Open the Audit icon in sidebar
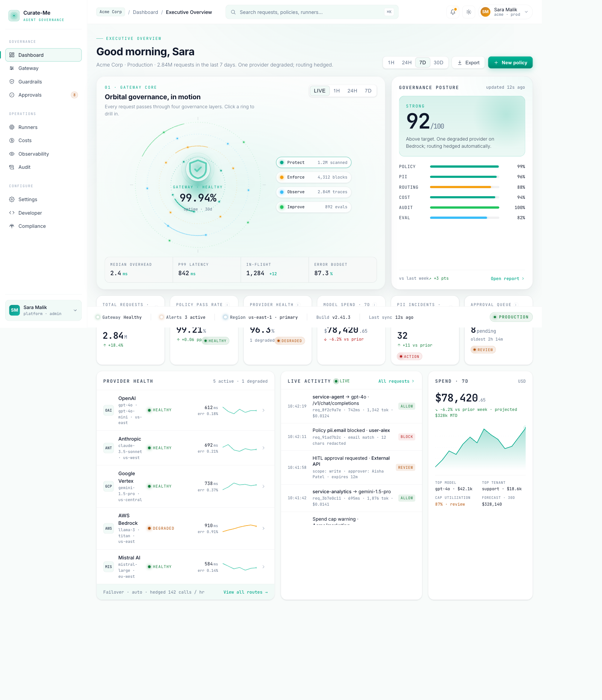This screenshot has height=700, width=602. (x=12, y=167)
